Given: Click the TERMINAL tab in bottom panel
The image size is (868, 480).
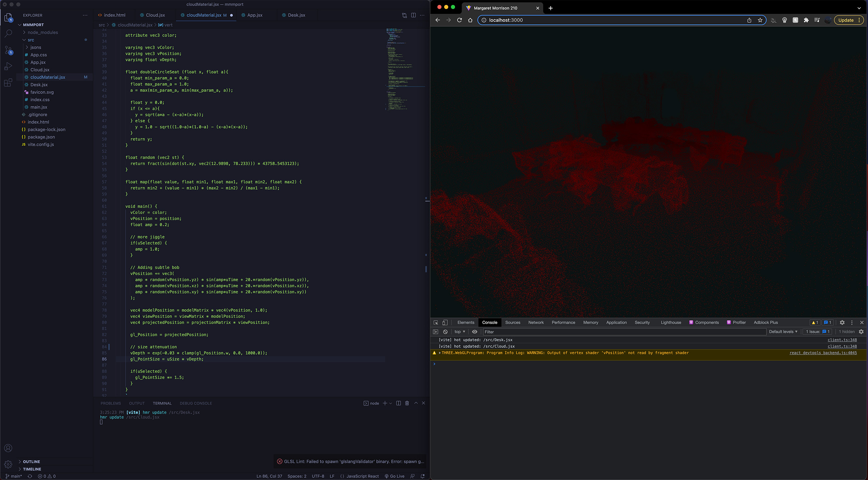Looking at the screenshot, I should pos(161,403).
